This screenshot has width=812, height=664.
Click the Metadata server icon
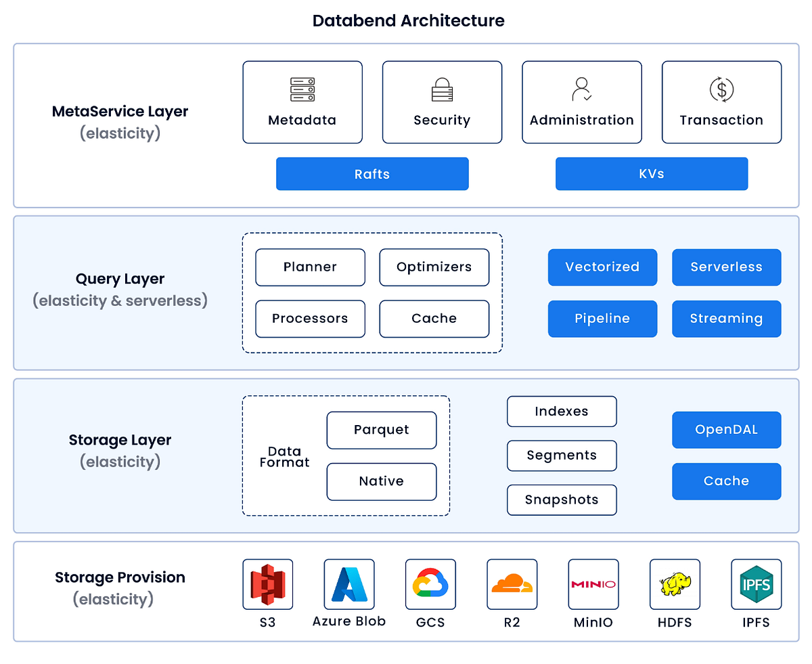tap(302, 89)
